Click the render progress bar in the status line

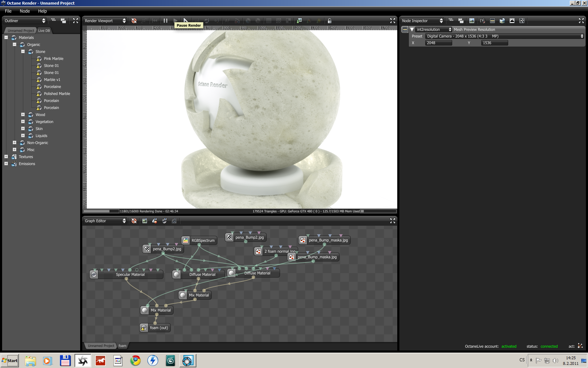tap(101, 211)
